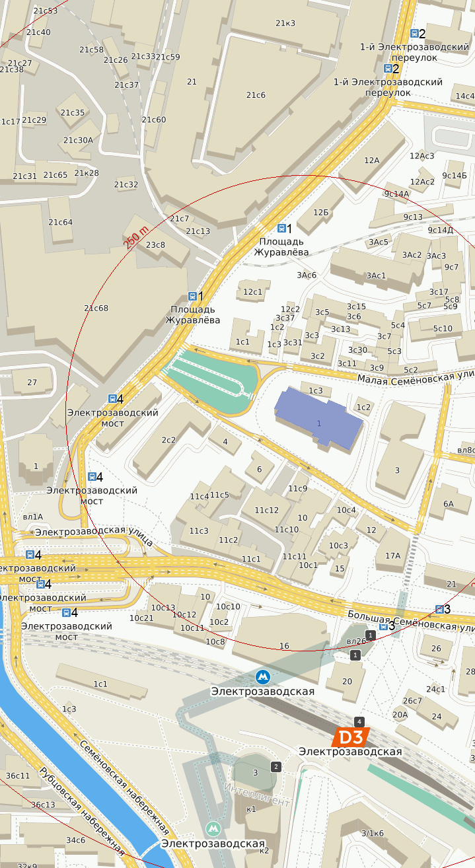The image size is (475, 868).
Task: Click the Электрозаводская label under the D3 badge
Action: pyautogui.click(x=350, y=752)
